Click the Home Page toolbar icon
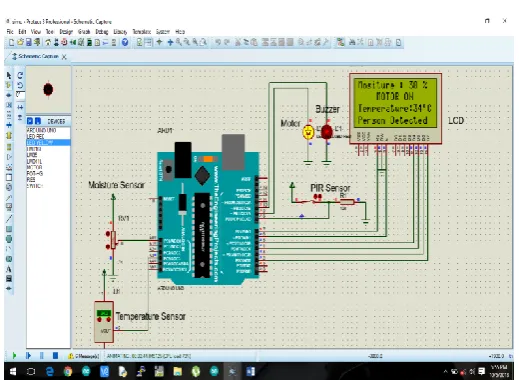Viewport: 519px width, 380px height. tap(48, 42)
